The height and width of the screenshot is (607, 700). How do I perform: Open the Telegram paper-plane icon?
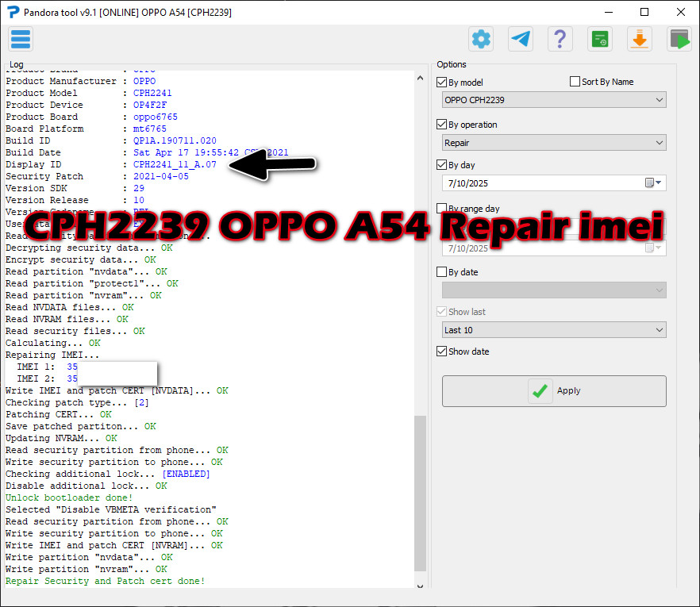(x=521, y=40)
